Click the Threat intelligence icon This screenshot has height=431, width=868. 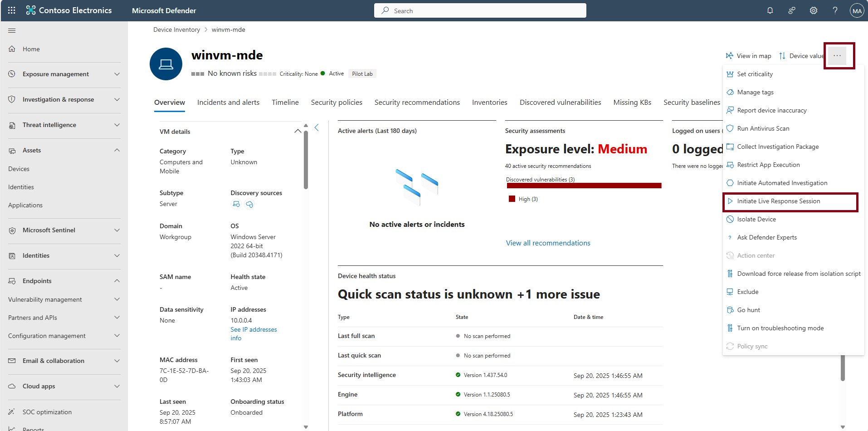12,125
